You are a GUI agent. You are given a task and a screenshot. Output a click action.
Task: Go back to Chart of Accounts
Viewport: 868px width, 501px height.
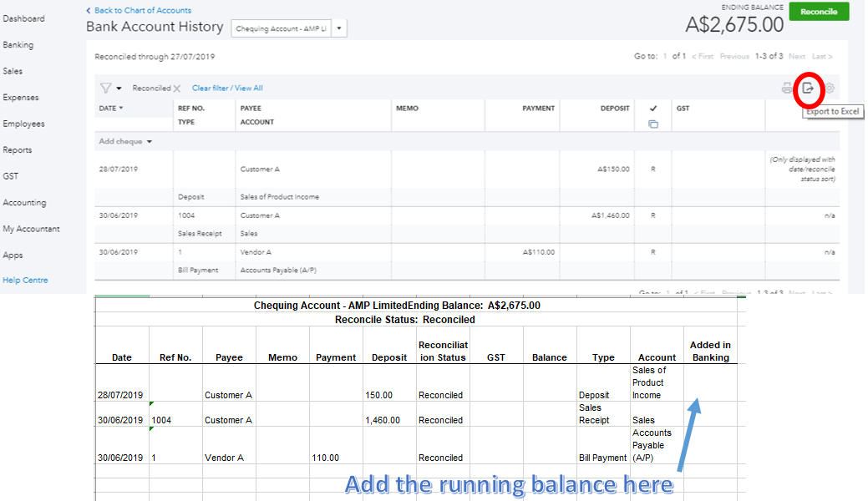point(138,10)
